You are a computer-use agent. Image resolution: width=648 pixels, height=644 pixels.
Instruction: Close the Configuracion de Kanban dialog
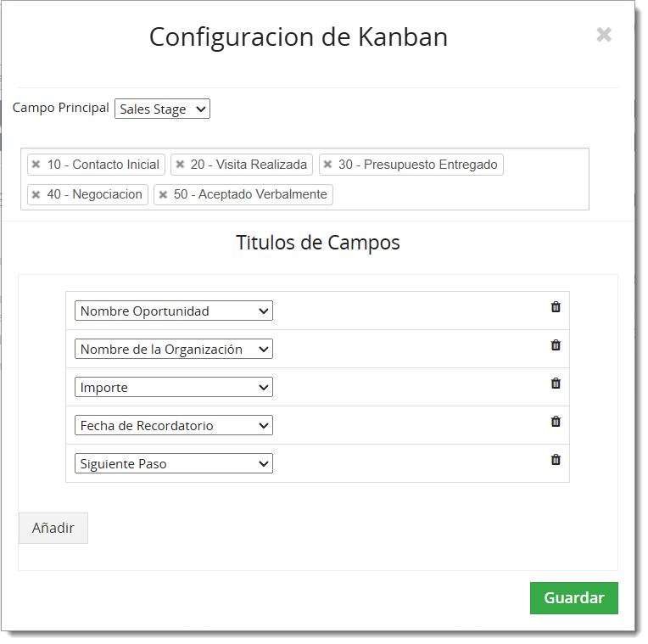click(604, 35)
